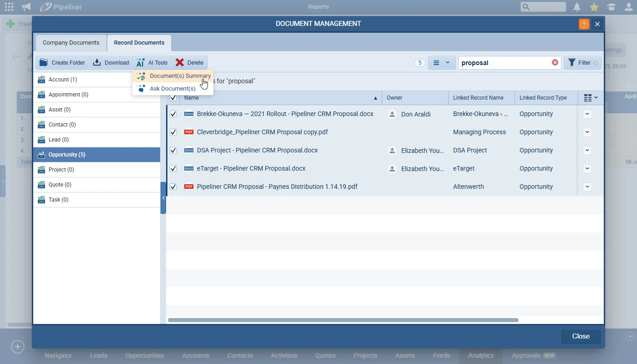Click the Asset folder icon
Viewport: 637px width, 364px height.
pyautogui.click(x=42, y=110)
